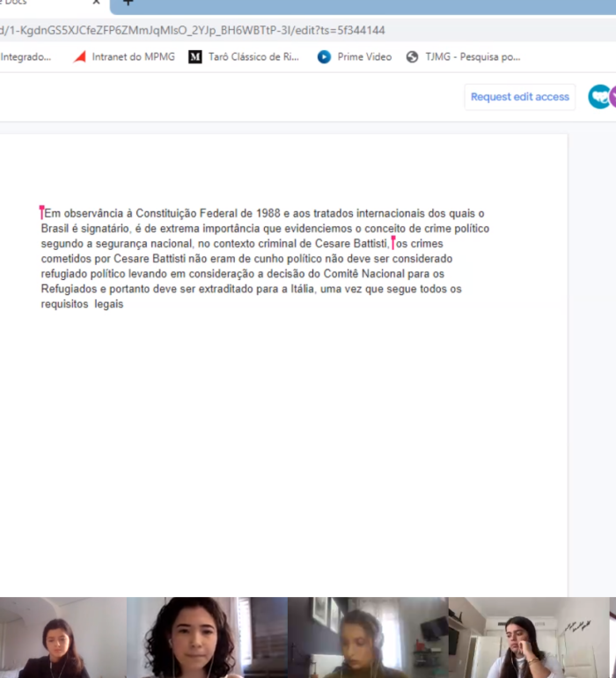Image resolution: width=616 pixels, height=678 pixels.
Task: Click pink collaborator cursor before 'Em observância'
Action: tap(41, 212)
